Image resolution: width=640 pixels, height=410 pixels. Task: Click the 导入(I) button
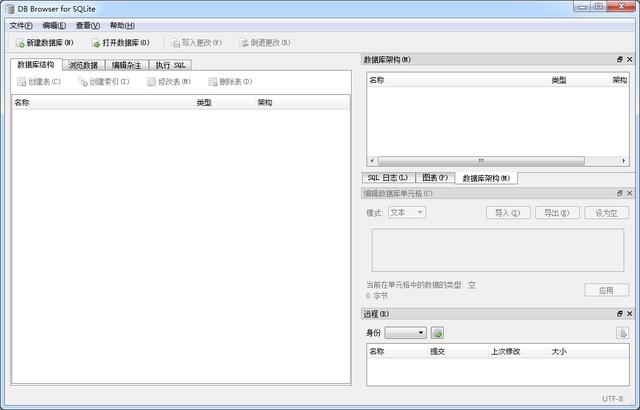coord(508,213)
